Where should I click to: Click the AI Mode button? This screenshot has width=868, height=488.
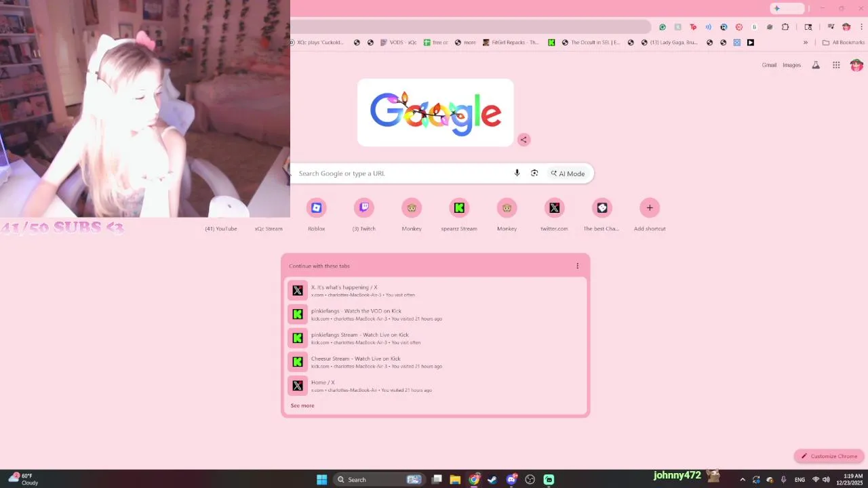pyautogui.click(x=568, y=174)
